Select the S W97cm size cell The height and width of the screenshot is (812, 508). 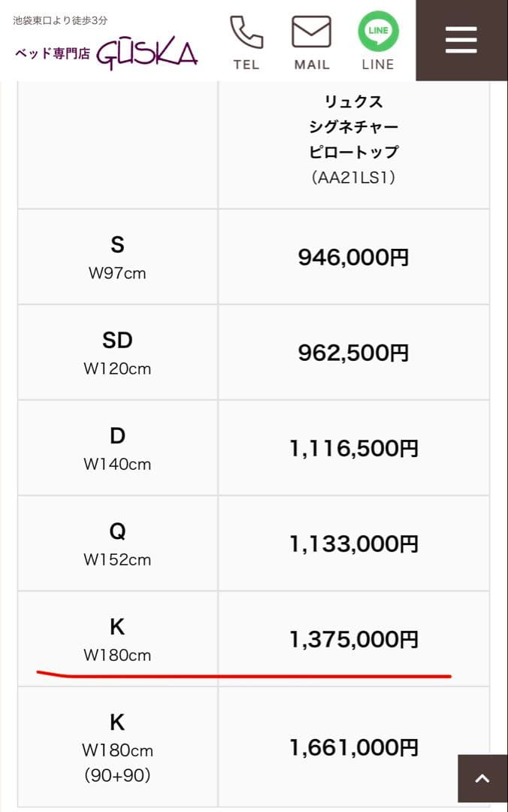click(117, 257)
